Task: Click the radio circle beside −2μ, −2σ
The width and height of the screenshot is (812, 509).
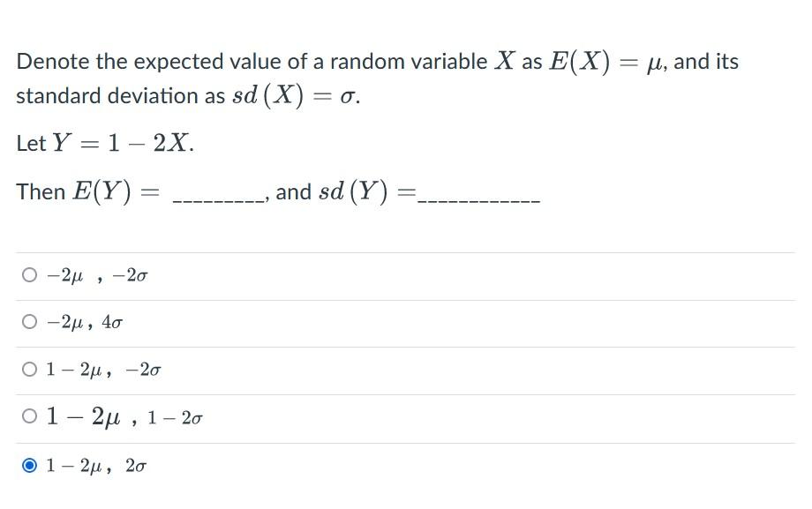Action: coord(28,273)
